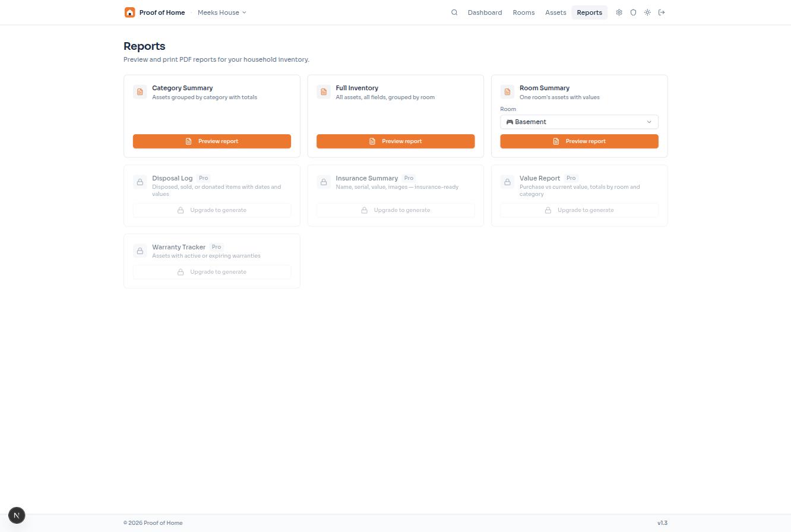Viewport: 791px width, 532px height.
Task: Click Upgrade to generate for Disposal Log
Action: pyautogui.click(x=212, y=210)
